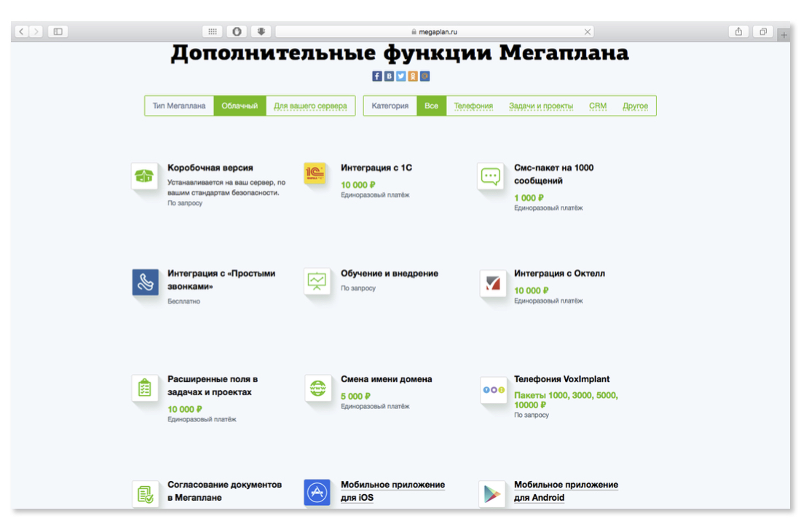Click the Телефония VoxImplant title
The height and width of the screenshot is (532, 801).
point(561,379)
